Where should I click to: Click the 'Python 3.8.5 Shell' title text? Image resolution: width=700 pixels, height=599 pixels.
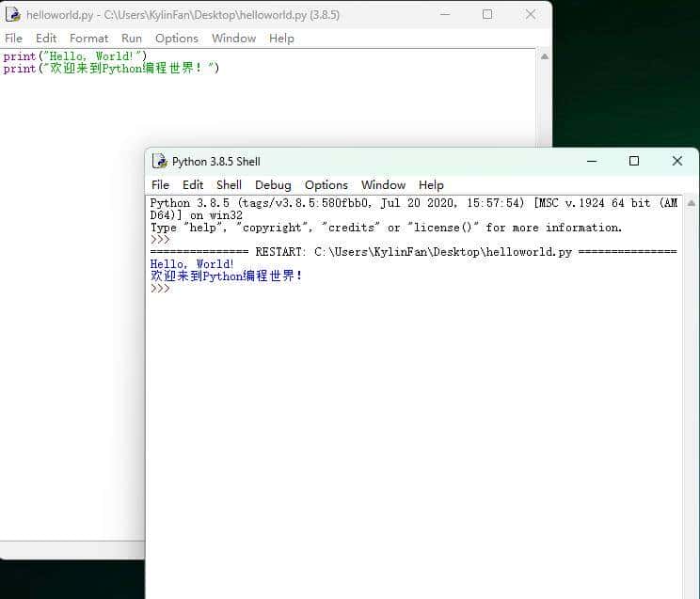click(216, 162)
